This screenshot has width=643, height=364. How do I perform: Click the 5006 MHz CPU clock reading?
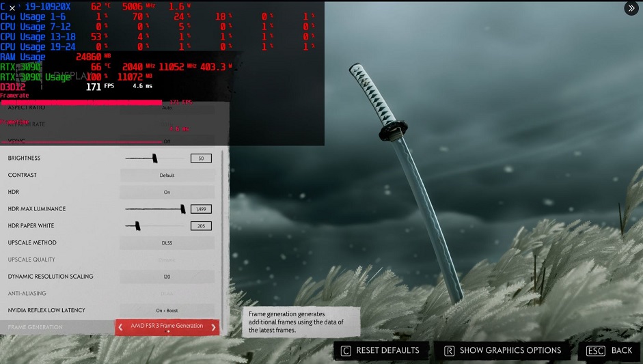139,6
